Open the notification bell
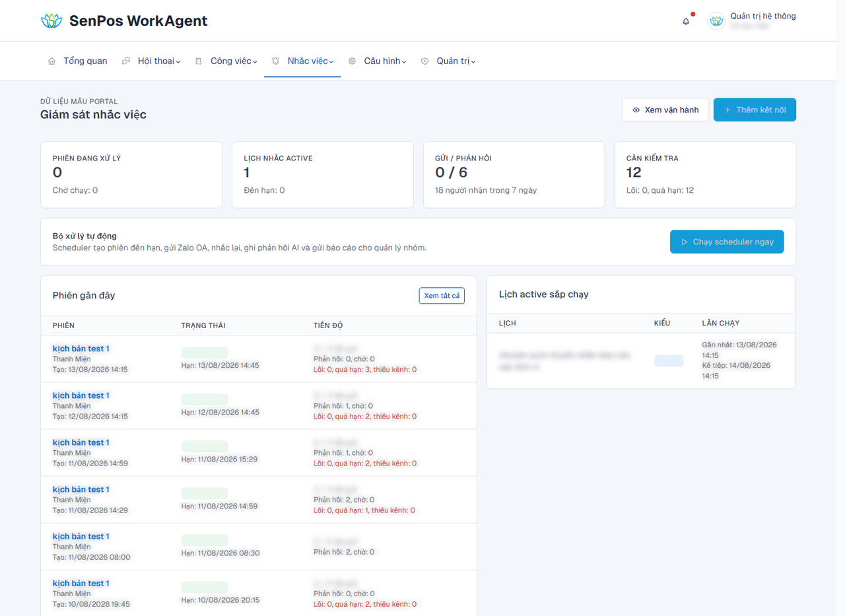Screen dimensions: 845x616 pos(686,21)
